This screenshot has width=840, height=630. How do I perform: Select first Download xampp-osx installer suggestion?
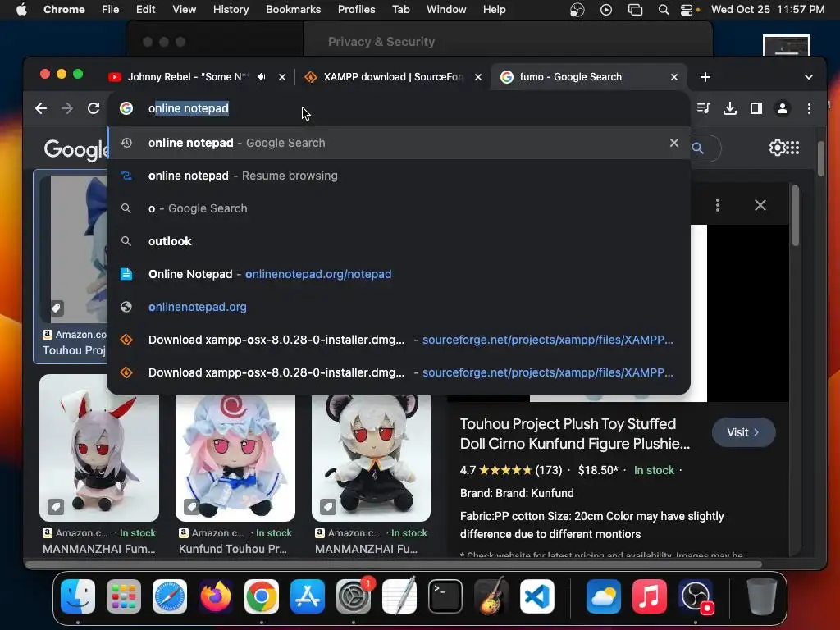coord(399,340)
